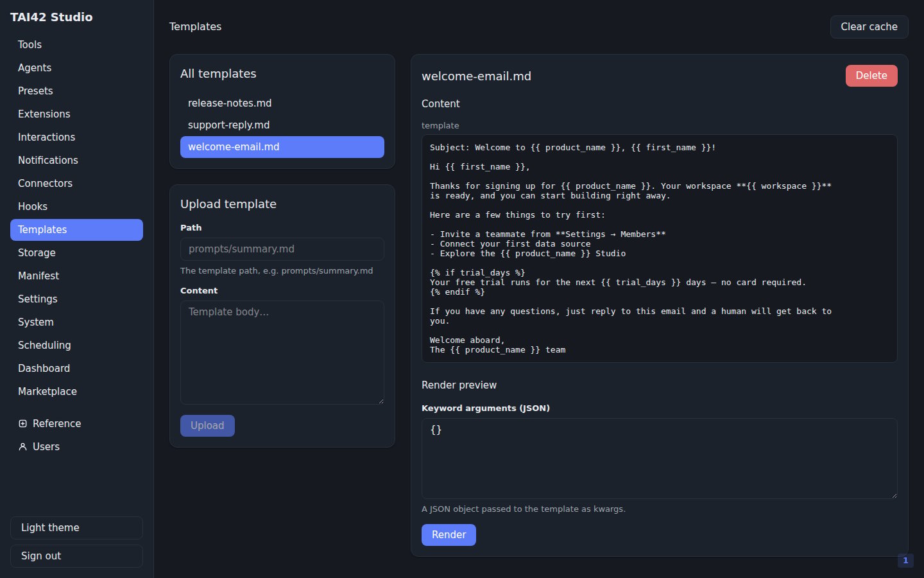Click the Sign out button
This screenshot has height=578, width=924.
click(76, 556)
